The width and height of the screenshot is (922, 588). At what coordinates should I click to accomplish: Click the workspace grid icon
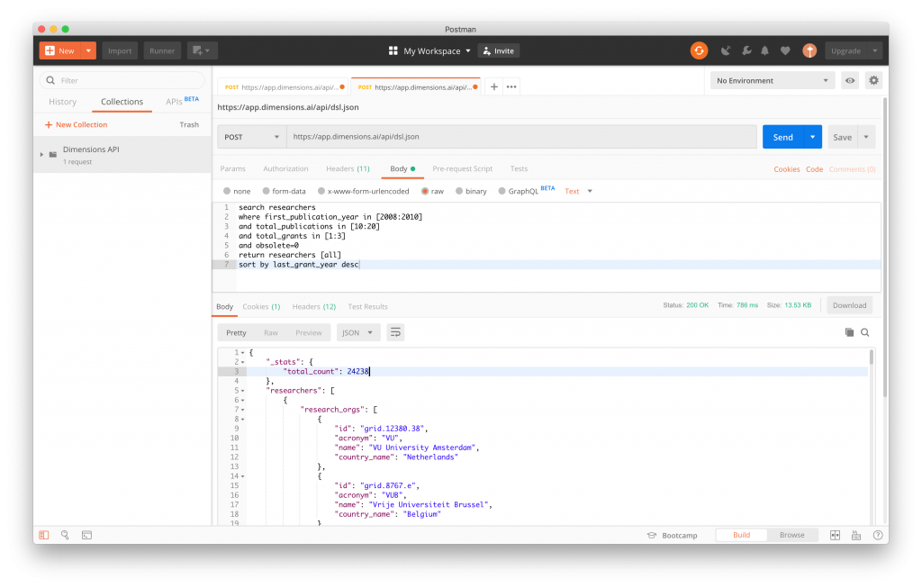coord(393,51)
